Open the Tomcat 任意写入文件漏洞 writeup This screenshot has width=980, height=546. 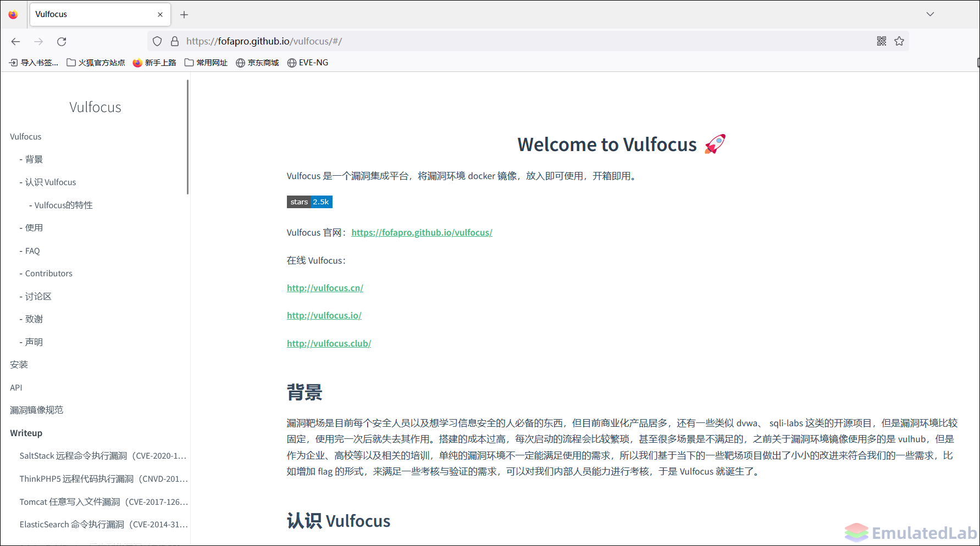103,502
